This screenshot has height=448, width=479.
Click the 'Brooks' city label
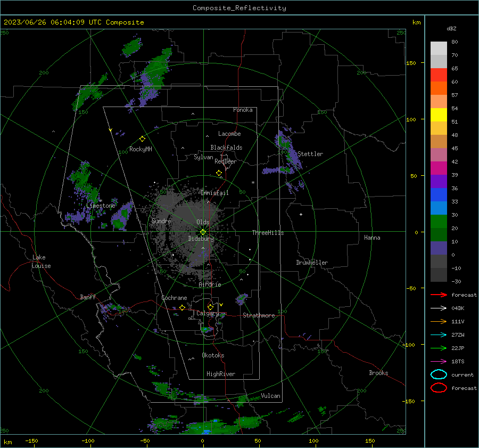click(378, 373)
